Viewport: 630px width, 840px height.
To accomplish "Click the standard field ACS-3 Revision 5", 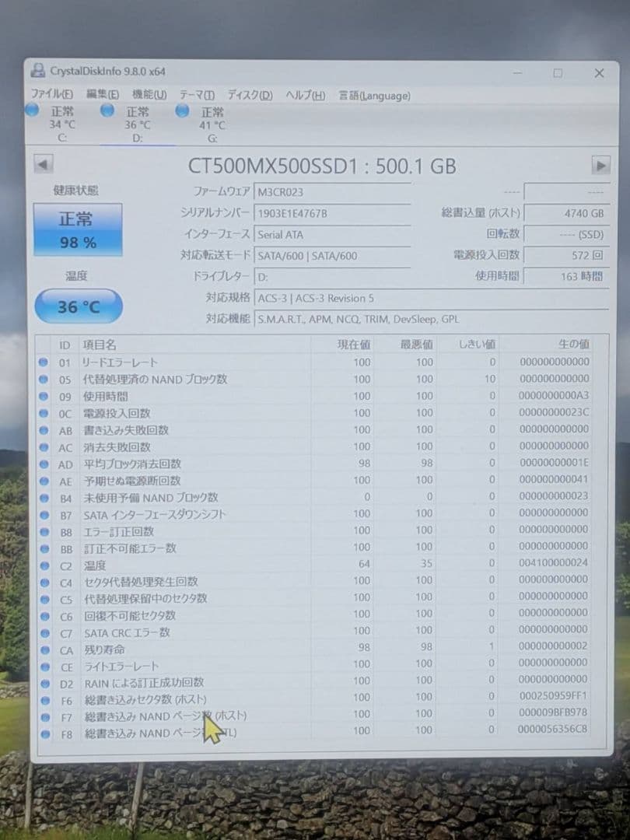I will 431,299.
